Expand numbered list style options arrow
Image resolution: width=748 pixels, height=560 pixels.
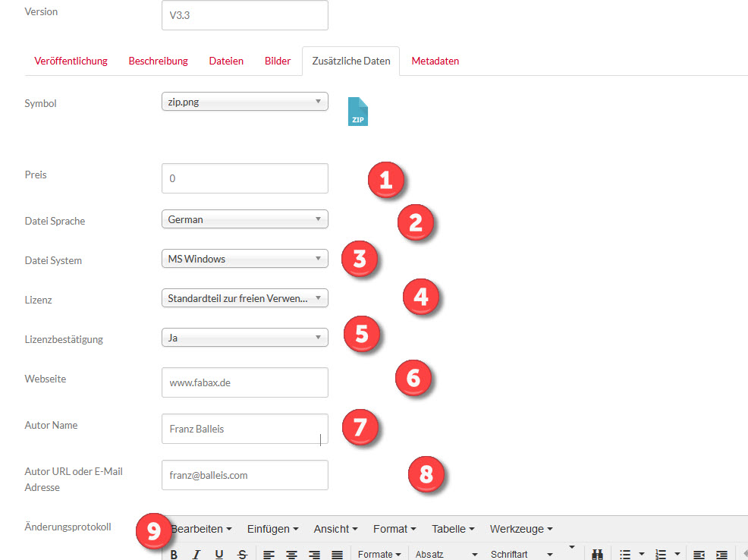point(677,554)
